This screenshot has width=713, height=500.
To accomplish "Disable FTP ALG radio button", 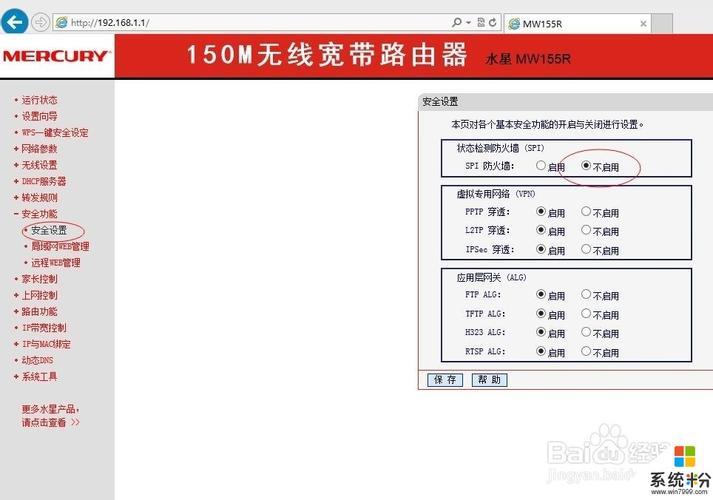I will [x=586, y=295].
